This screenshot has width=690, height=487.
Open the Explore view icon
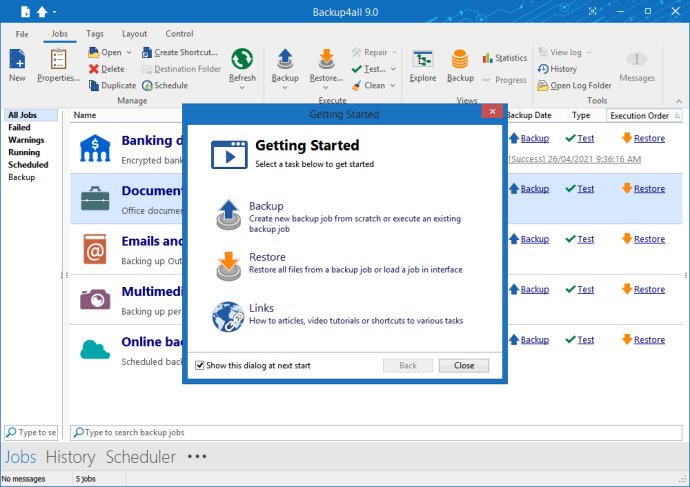tap(423, 59)
